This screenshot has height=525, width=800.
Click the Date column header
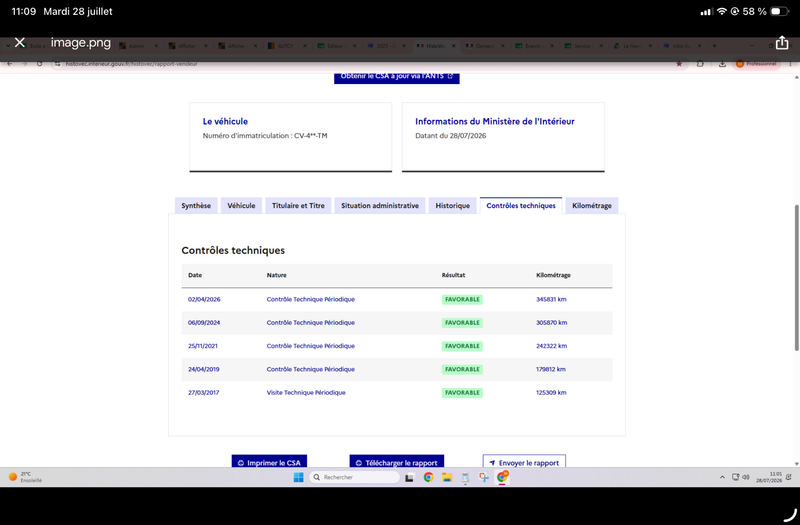(x=195, y=275)
